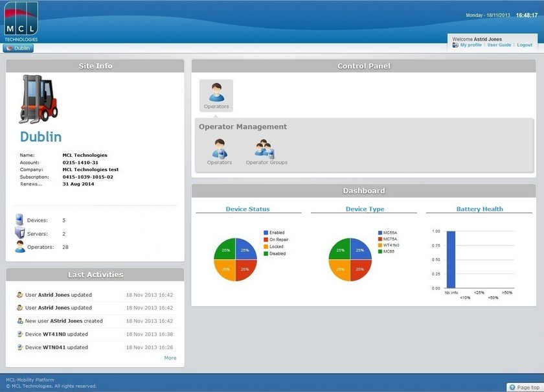Click the first User Astrid Jones updated entry icon
Viewport: 544px width, 392px height.
coord(20,295)
